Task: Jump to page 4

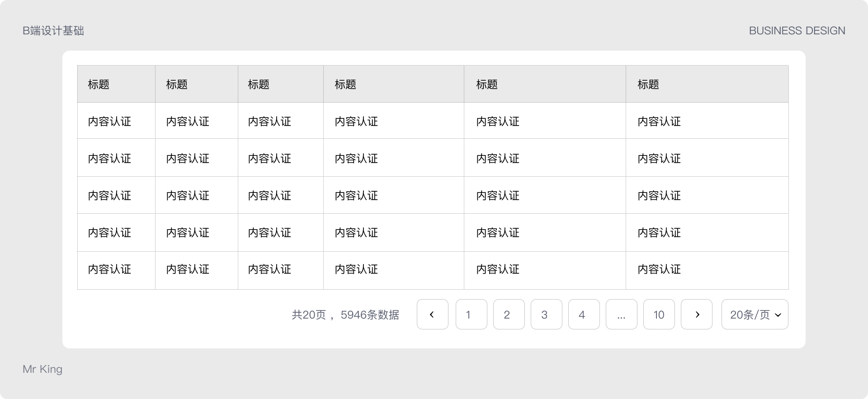Action: [584, 315]
